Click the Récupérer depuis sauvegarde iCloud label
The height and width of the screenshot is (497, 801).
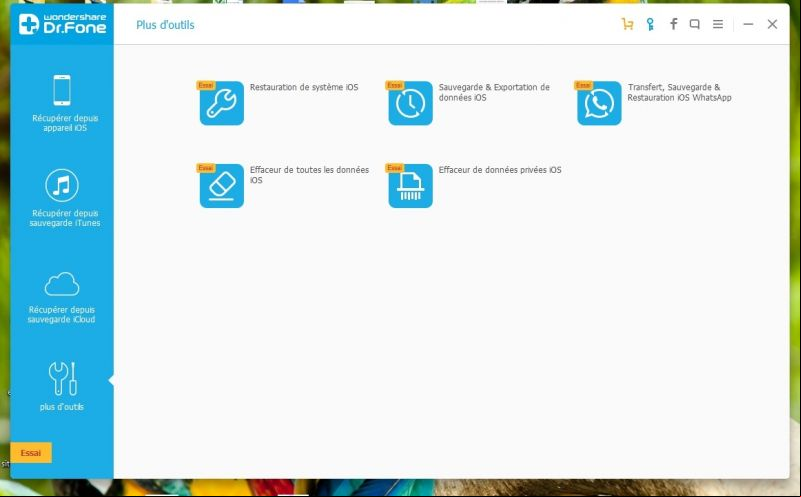pyautogui.click(x=61, y=315)
